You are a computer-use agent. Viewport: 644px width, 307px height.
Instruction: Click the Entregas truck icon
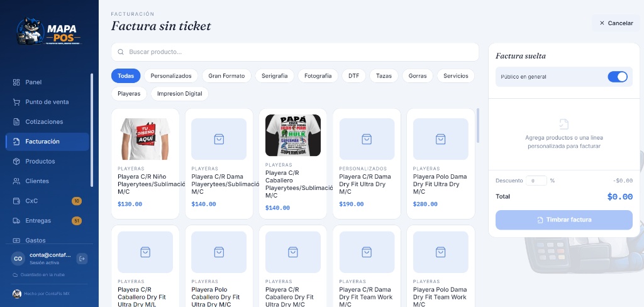click(x=16, y=221)
